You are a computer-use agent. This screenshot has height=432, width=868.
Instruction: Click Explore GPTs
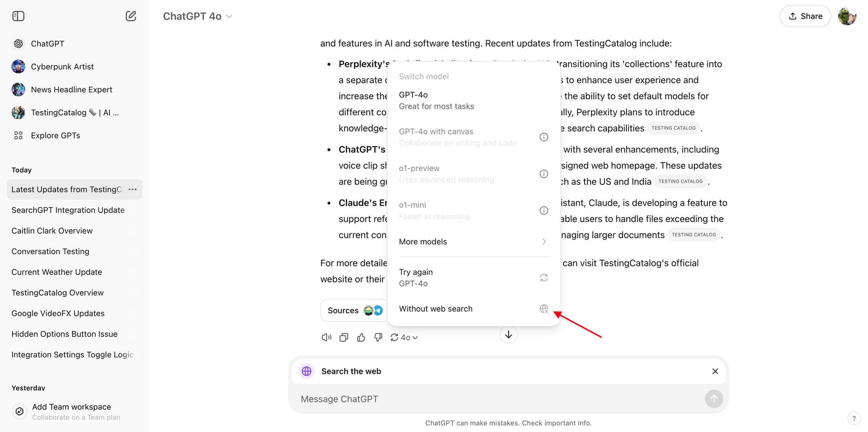[x=75, y=135]
